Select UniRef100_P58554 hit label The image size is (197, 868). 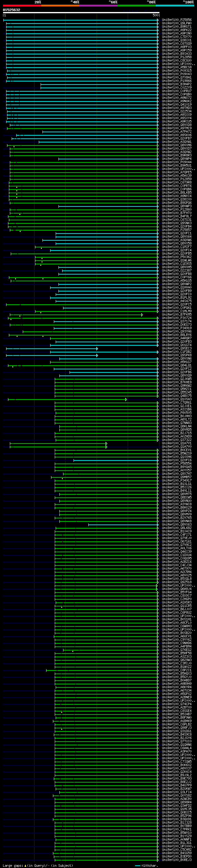pyautogui.click(x=177, y=463)
